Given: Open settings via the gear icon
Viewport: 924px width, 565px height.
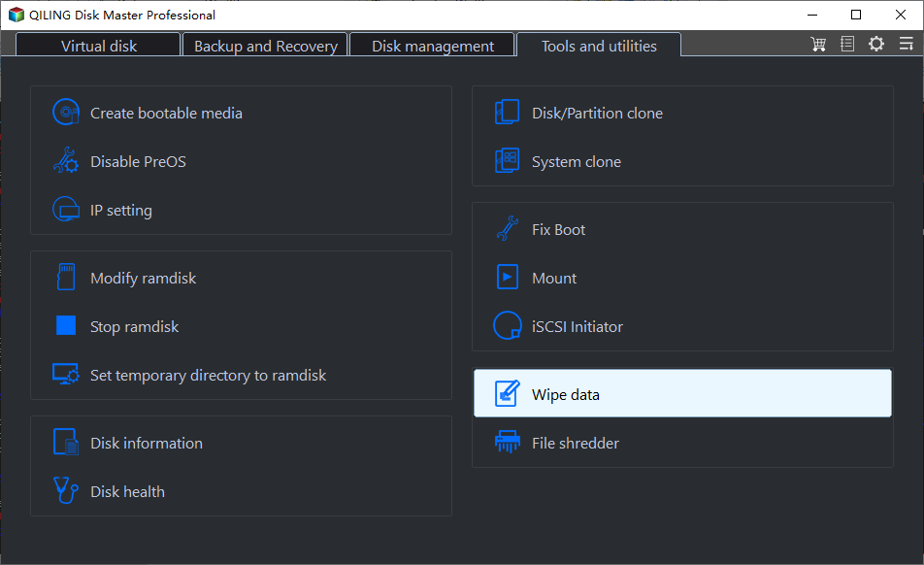Looking at the screenshot, I should pyautogui.click(x=876, y=45).
